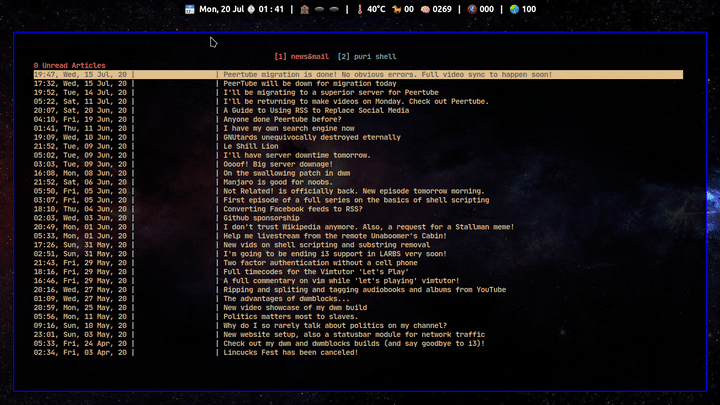Click the date text Mon, 20 Jul
720x405 pixels.
[x=221, y=9]
